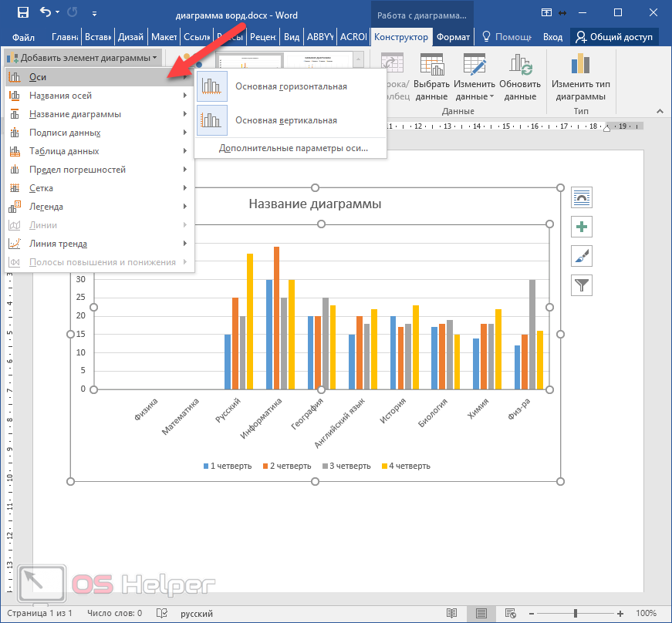The height and width of the screenshot is (623, 672).
Task: Click the Общий доступ share button
Action: (613, 37)
